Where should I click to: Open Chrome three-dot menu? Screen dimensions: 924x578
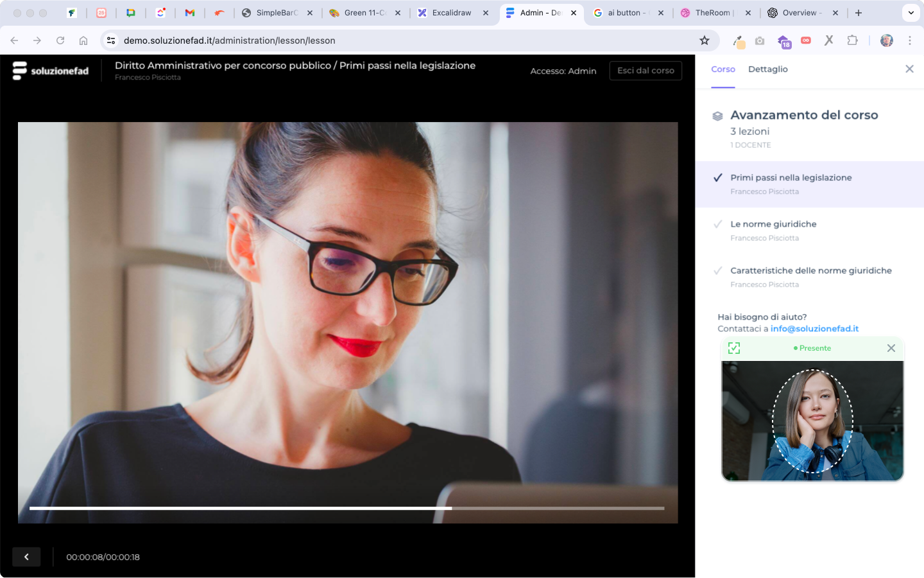910,40
